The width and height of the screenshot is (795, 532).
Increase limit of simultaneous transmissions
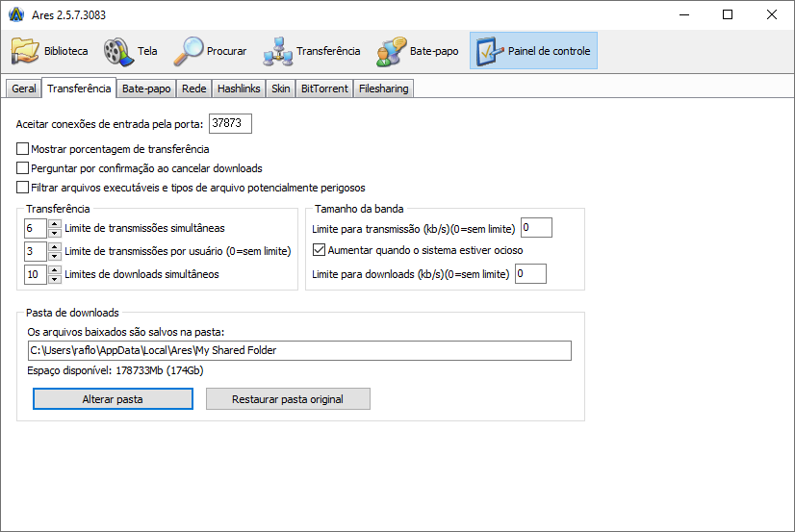pos(54,224)
